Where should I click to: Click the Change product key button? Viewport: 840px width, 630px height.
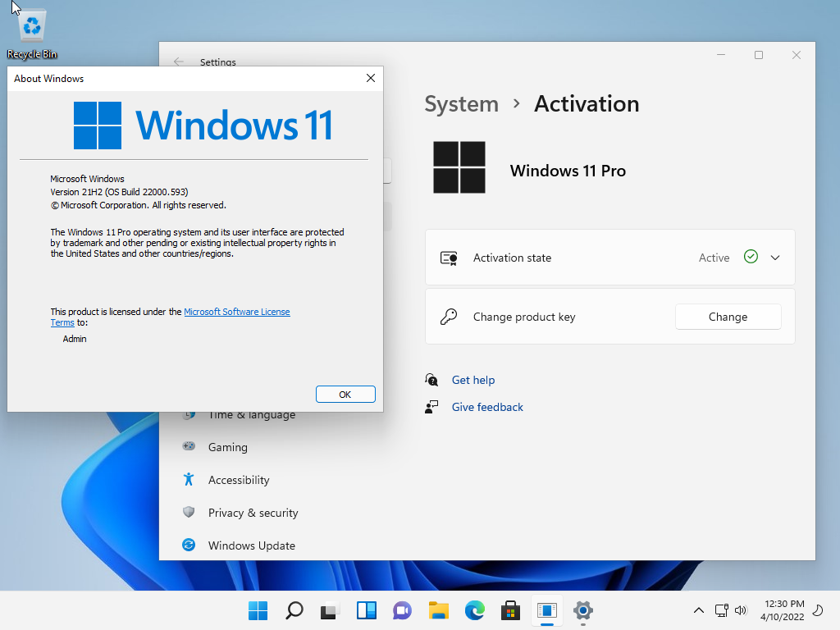728,317
